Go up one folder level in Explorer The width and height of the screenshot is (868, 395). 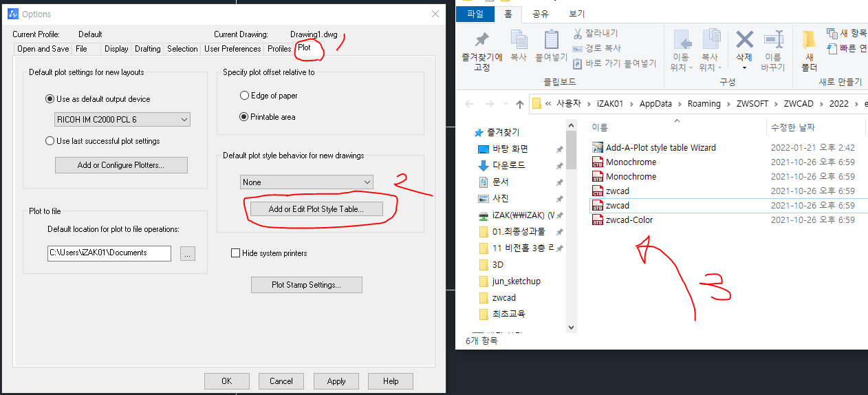click(x=520, y=104)
